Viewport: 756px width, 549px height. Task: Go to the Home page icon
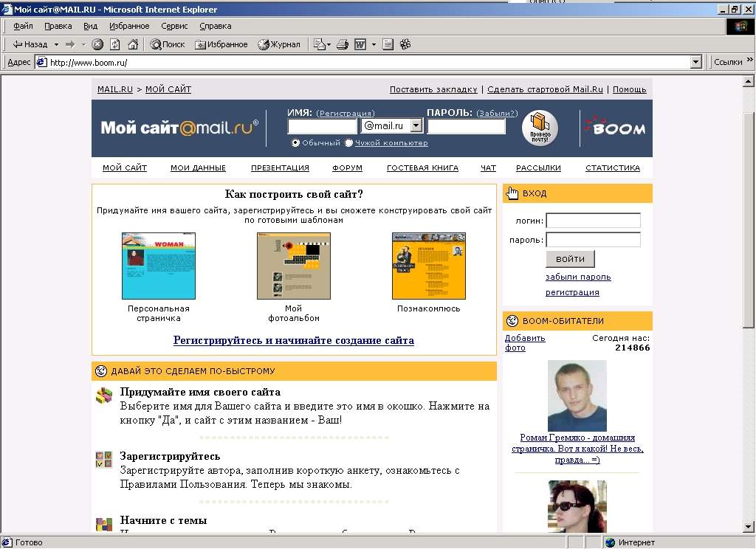[133, 44]
